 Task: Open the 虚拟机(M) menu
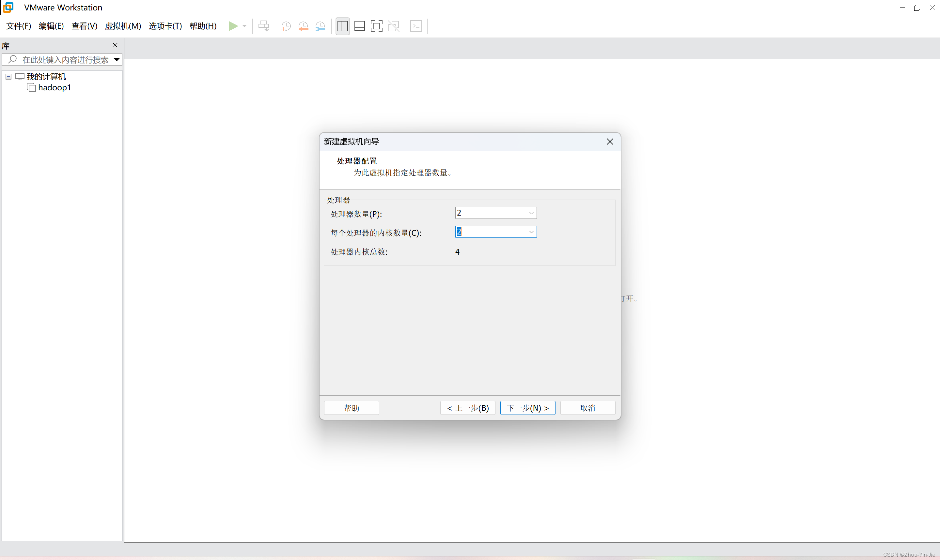[x=123, y=26]
